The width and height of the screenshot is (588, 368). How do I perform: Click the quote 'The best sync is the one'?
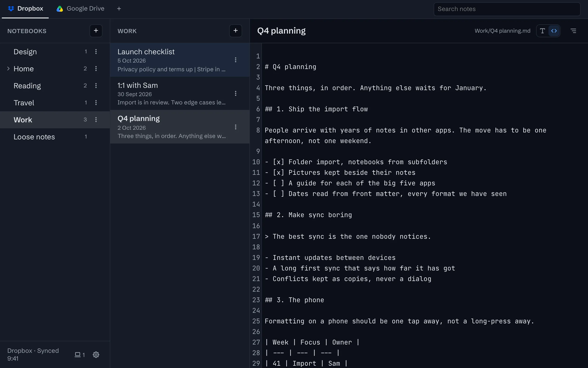(x=348, y=237)
